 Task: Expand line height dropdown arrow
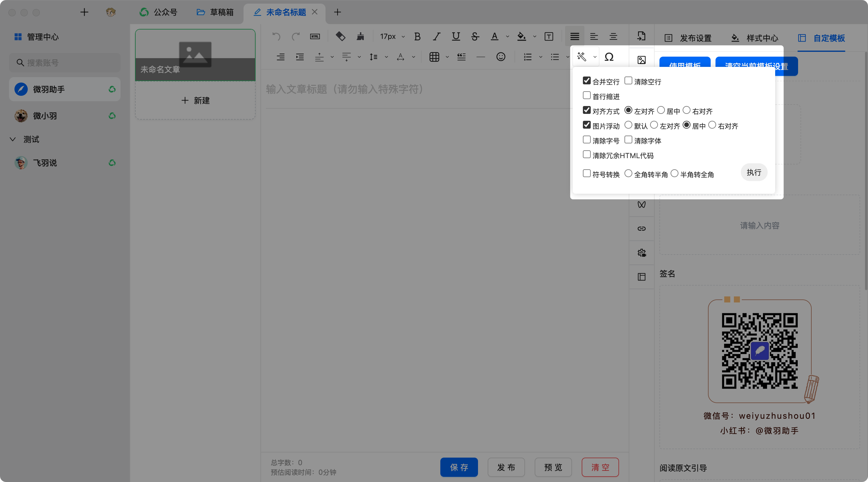tap(386, 57)
